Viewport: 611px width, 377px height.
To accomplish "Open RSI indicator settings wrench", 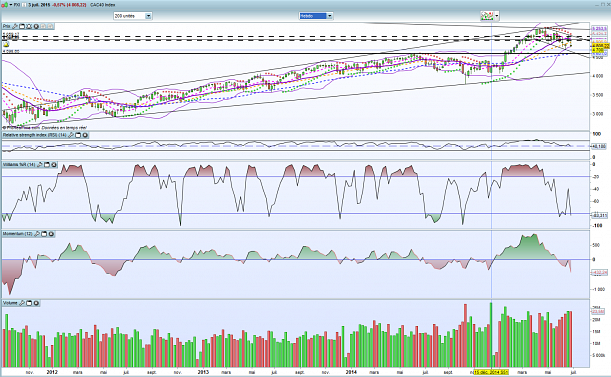I will [x=71, y=135].
